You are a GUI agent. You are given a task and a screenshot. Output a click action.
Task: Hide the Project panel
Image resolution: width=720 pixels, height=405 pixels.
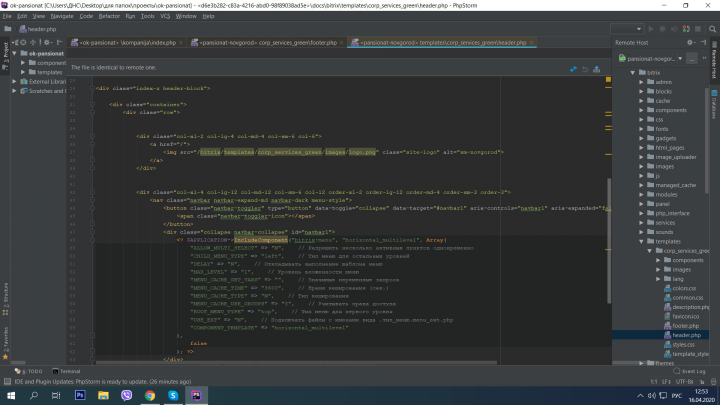tap(60, 42)
